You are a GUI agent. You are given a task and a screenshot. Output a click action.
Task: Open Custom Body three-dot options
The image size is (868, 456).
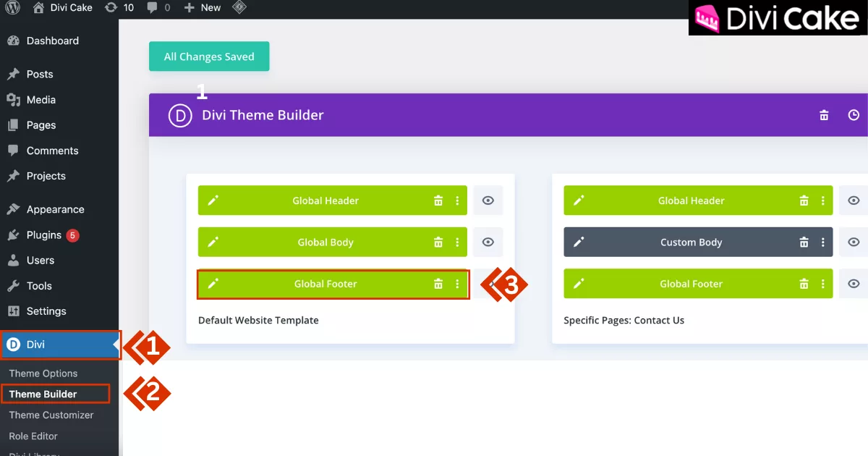pos(823,242)
